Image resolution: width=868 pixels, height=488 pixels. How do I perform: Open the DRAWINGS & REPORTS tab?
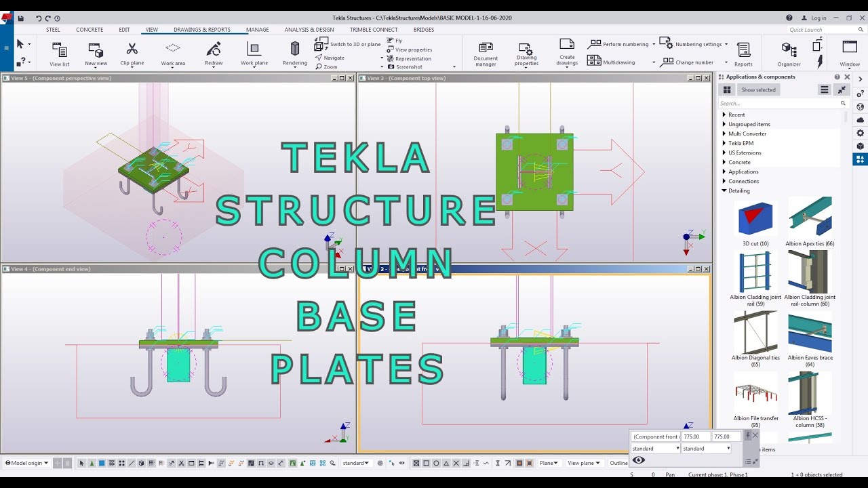click(x=202, y=30)
